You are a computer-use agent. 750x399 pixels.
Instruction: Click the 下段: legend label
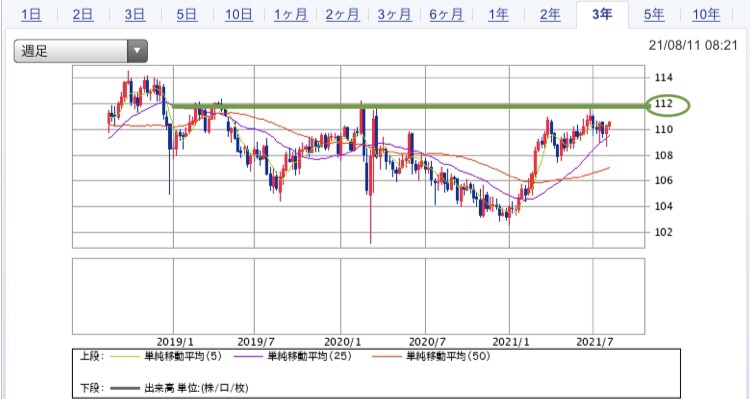click(91, 388)
